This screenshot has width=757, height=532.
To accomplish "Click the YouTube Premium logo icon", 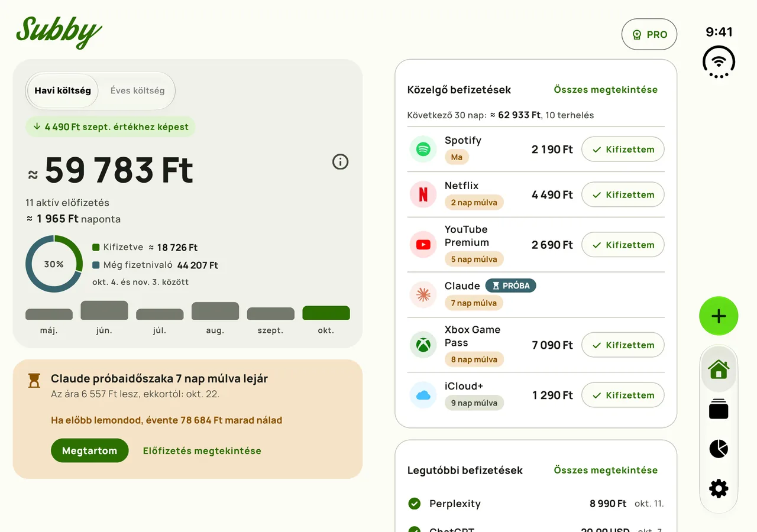I will [423, 245].
